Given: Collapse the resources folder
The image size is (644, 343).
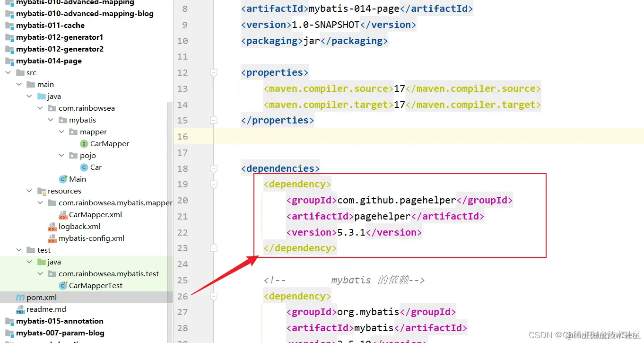Looking at the screenshot, I should 30,191.
